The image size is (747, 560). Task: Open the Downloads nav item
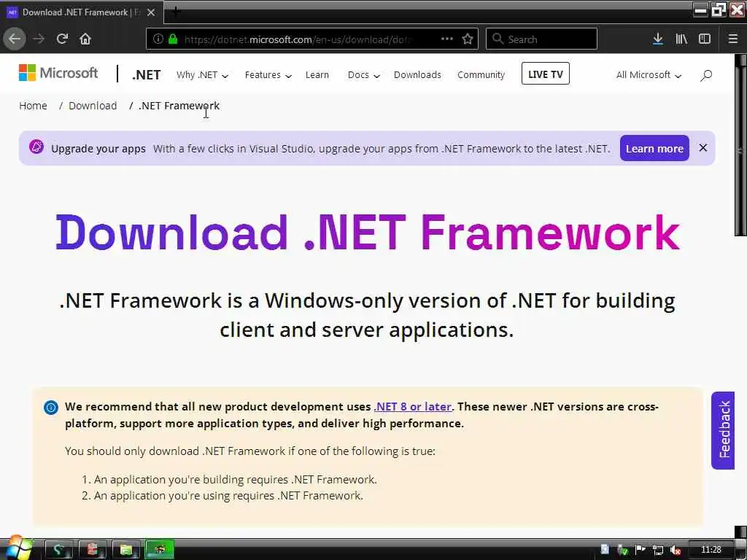coord(417,75)
